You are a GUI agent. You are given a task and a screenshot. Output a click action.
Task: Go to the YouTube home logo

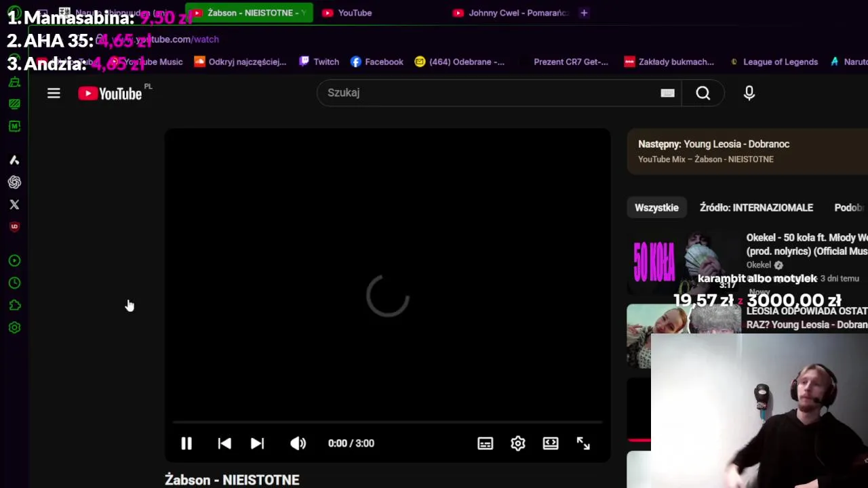tap(111, 94)
